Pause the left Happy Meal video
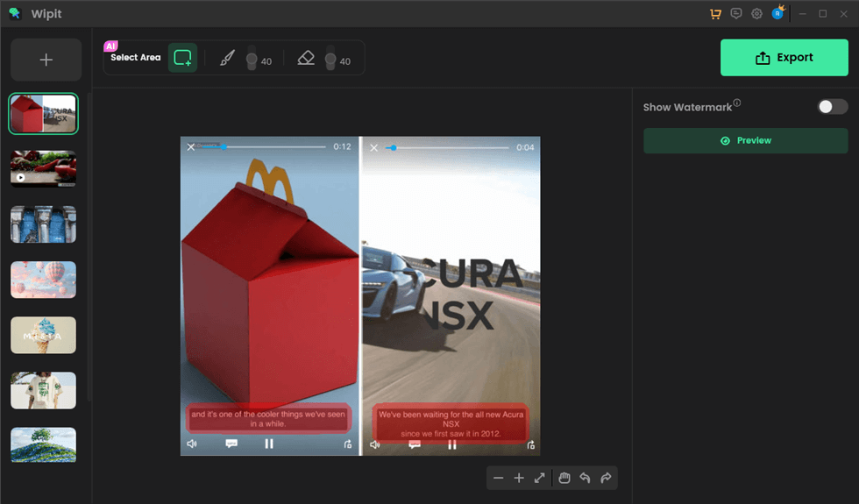This screenshot has width=859, height=504. [269, 444]
